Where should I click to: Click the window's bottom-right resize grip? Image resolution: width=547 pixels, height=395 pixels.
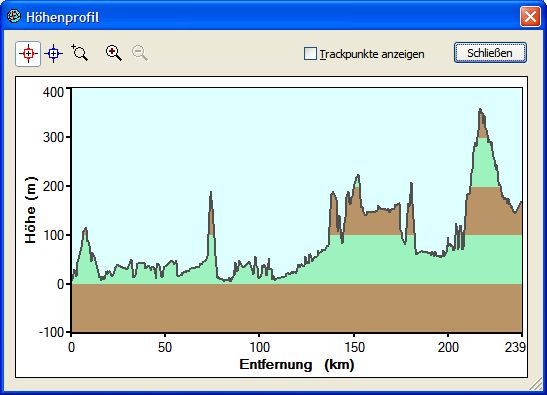[x=537, y=385]
